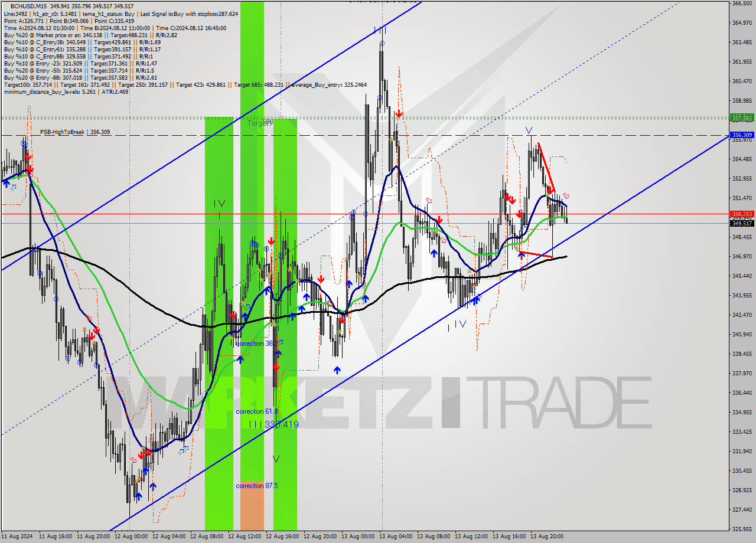Image resolution: width=756 pixels, height=543 pixels.
Task: Click the 354.485 price axis label
Action: 742,159
